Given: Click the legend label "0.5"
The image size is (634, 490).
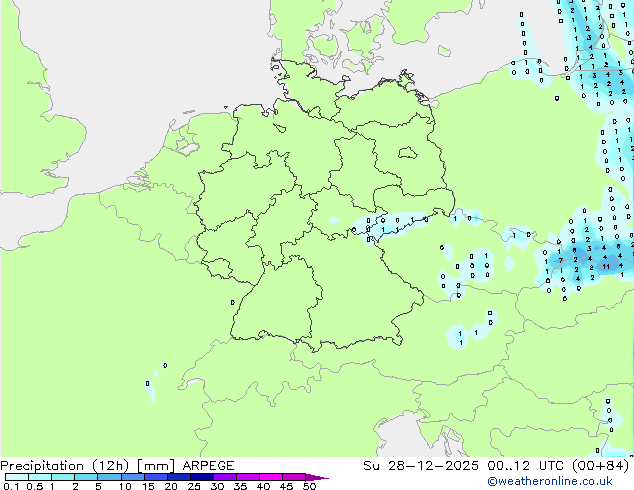Looking at the screenshot, I should coord(35,486).
